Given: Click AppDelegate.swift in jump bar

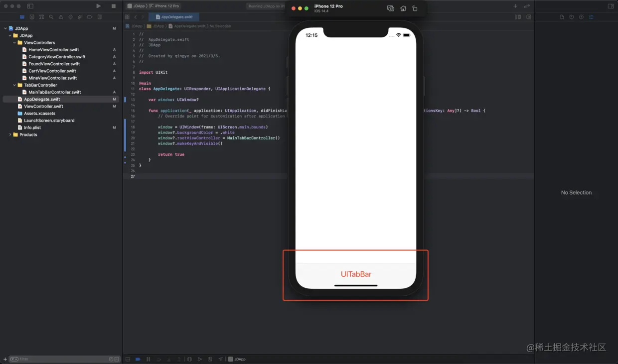Looking at the screenshot, I should 187,26.
